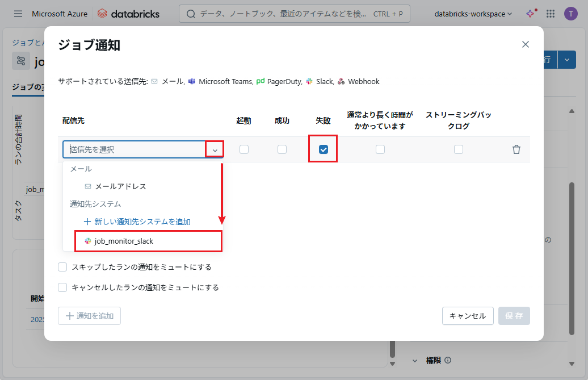This screenshot has height=380, width=588.
Task: Select job_monitor_slack from the destination list
Action: 124,241
